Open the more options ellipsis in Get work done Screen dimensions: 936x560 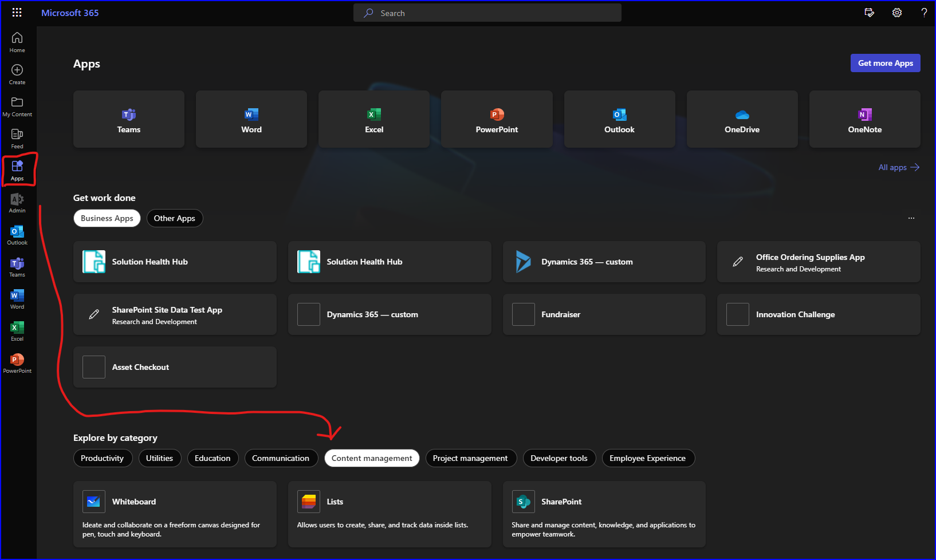pos(911,218)
